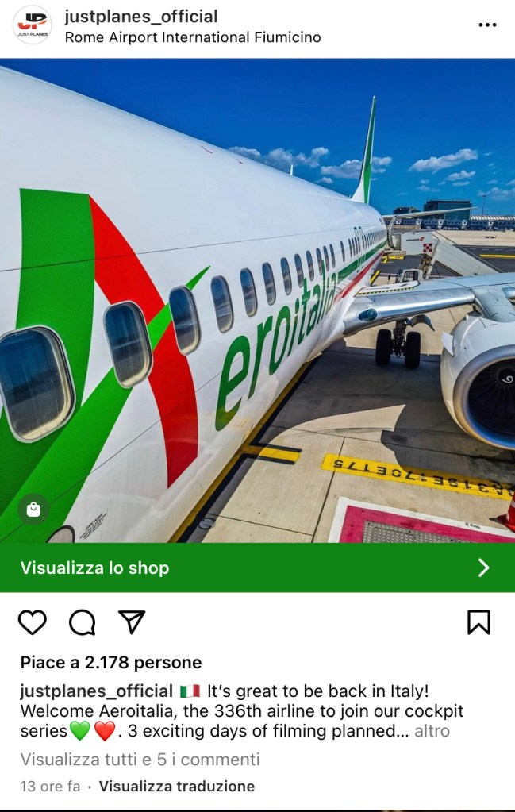Image resolution: width=515 pixels, height=812 pixels.
Task: Click Visualizza traduzione to translate caption
Action: (176, 786)
